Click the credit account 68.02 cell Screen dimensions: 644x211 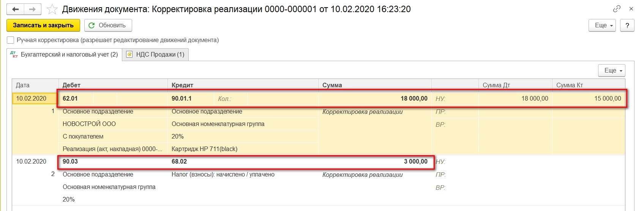click(179, 162)
